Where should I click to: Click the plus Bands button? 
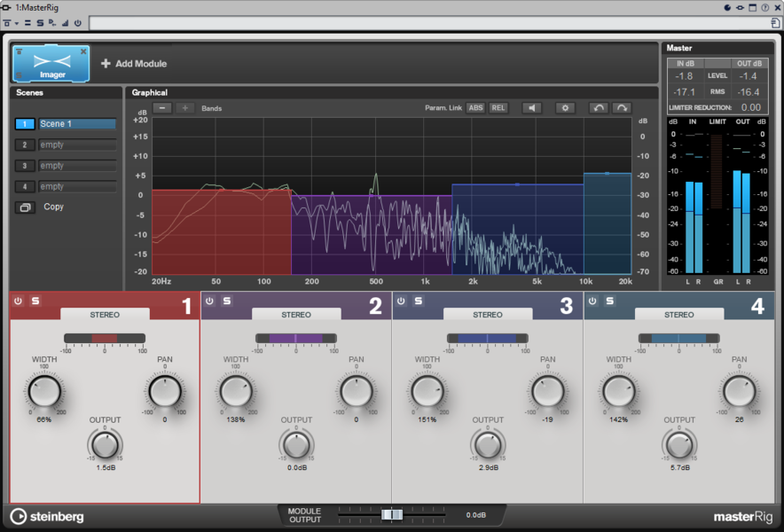tap(185, 108)
